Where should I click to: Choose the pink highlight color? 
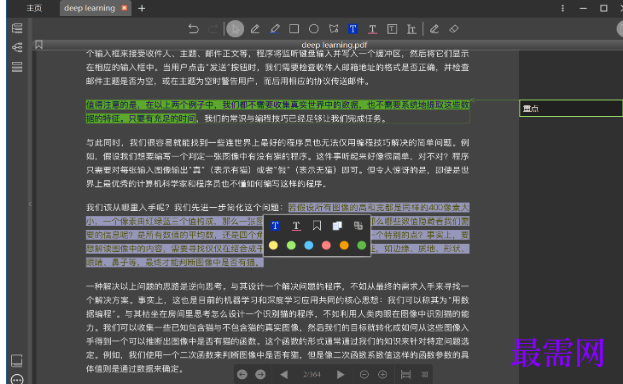point(326,245)
